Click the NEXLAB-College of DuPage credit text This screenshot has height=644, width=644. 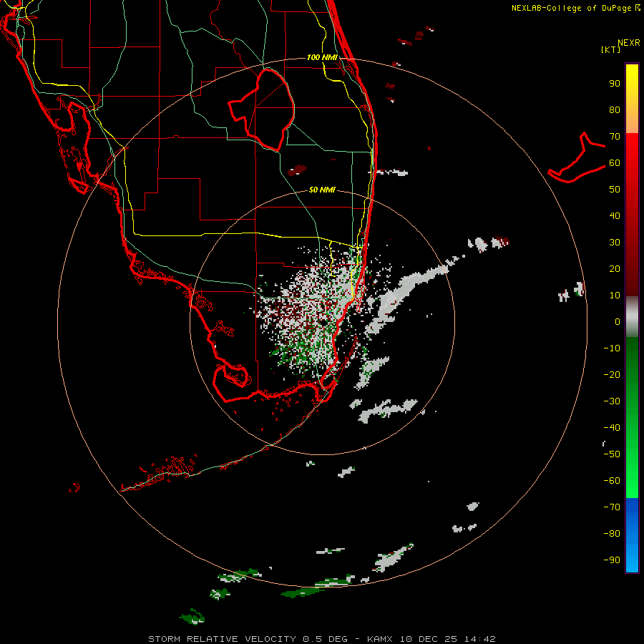pyautogui.click(x=575, y=8)
